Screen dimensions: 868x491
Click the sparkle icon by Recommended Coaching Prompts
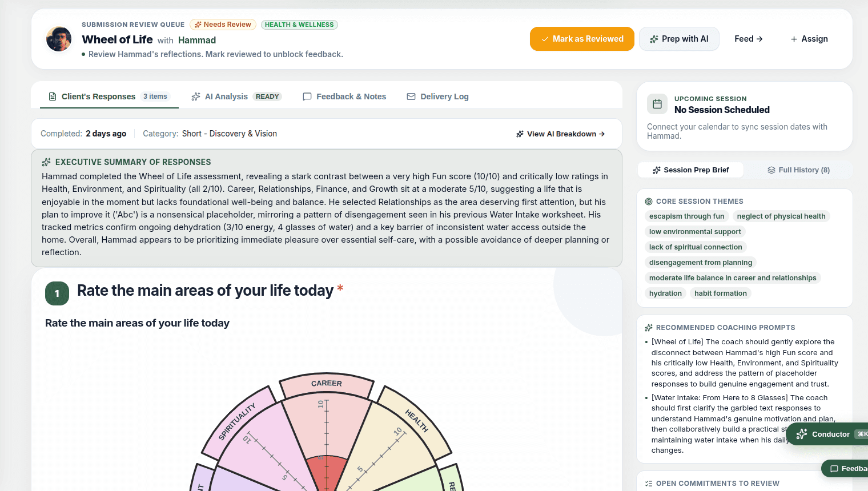[649, 328]
